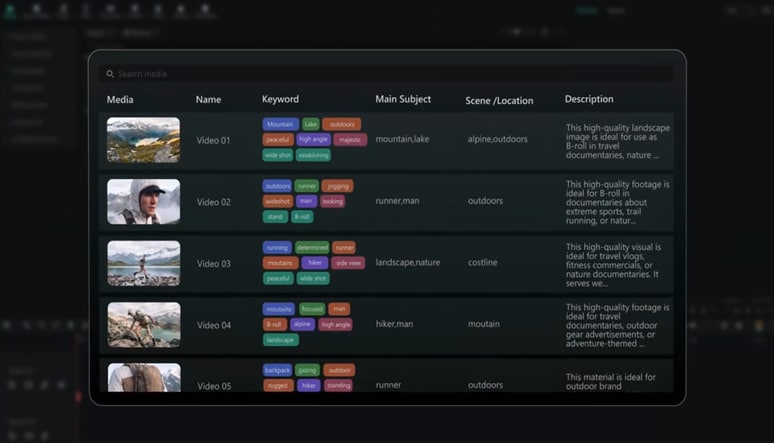This screenshot has width=774, height=443.
Task: Click the backpack keyword tag
Action: tap(277, 370)
